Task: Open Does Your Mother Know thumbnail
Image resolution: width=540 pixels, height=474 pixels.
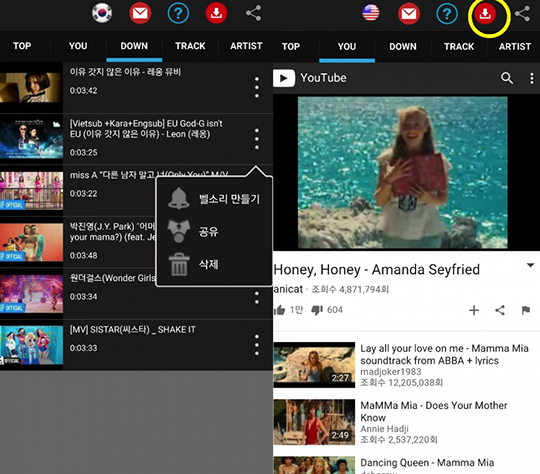Action: 314,422
